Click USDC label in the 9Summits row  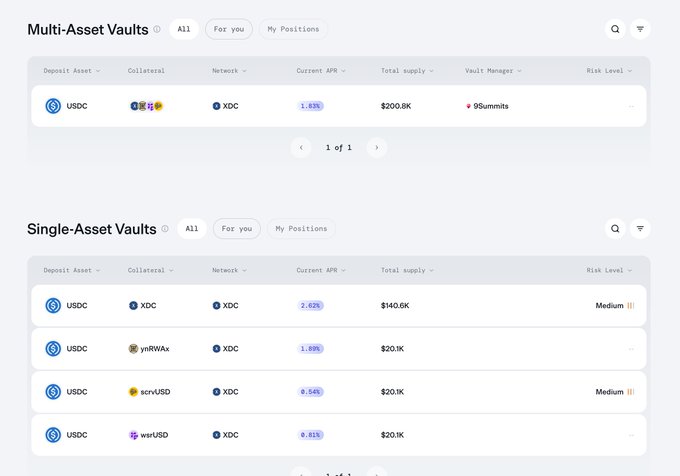pyautogui.click(x=77, y=106)
